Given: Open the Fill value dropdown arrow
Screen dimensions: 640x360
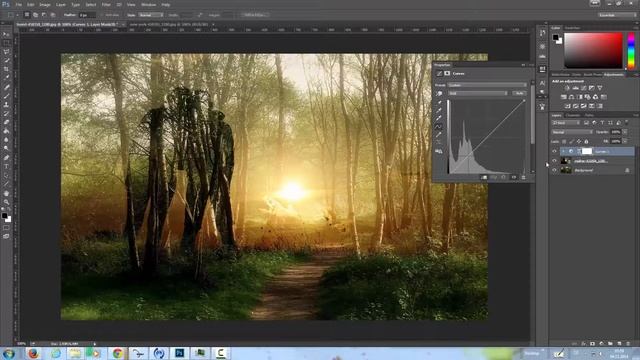Looking at the screenshot, I should 625,141.
